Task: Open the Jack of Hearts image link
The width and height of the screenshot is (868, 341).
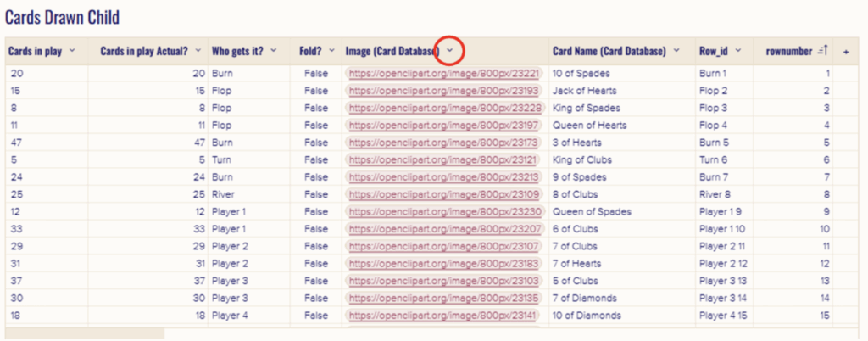Action: click(x=442, y=91)
